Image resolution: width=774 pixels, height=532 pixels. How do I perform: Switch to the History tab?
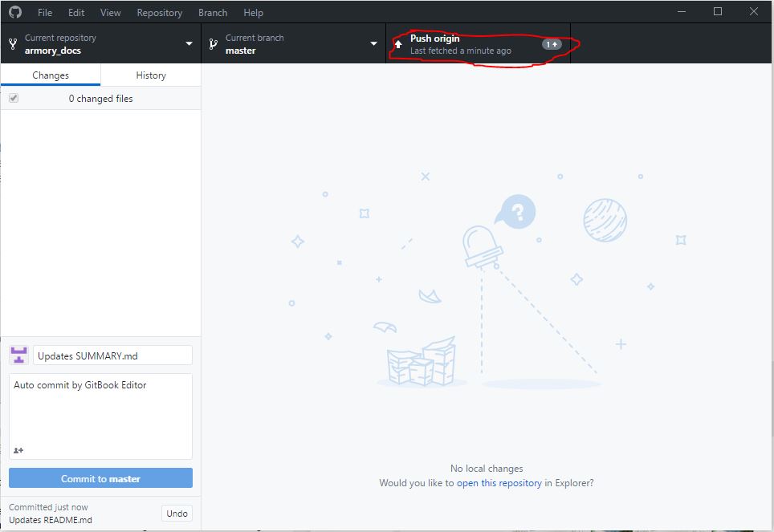tap(151, 75)
